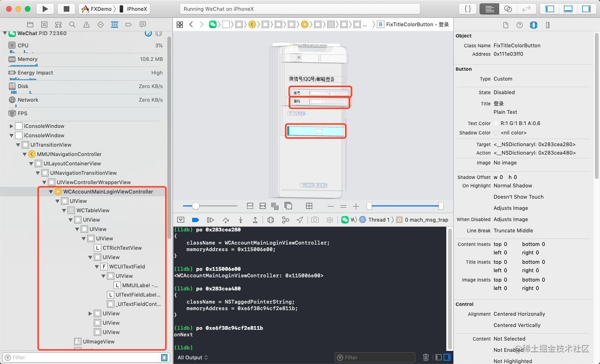The width and height of the screenshot is (600, 364).
Task: Open the All Output dropdown
Action: click(x=192, y=357)
